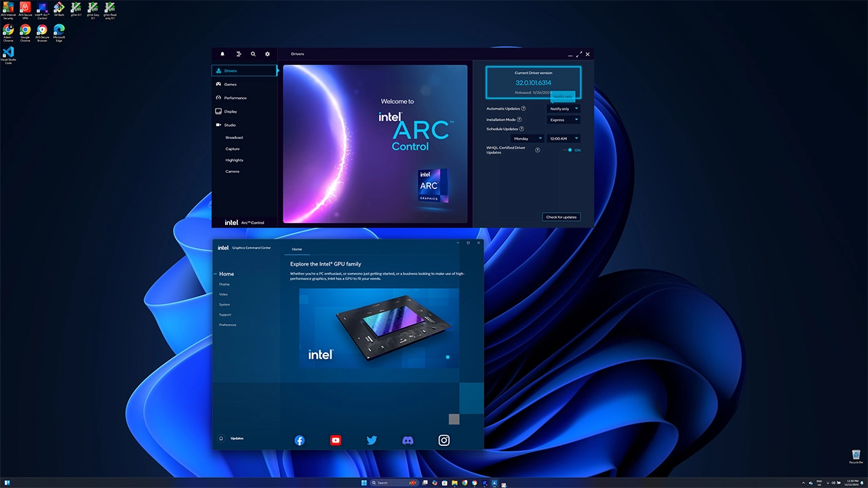This screenshot has height=488, width=868.
Task: Select Camera under Studio
Action: coord(232,171)
